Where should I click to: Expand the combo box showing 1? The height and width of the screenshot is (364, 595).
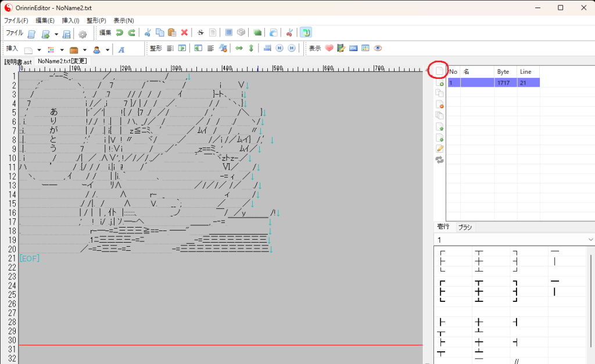coord(590,240)
